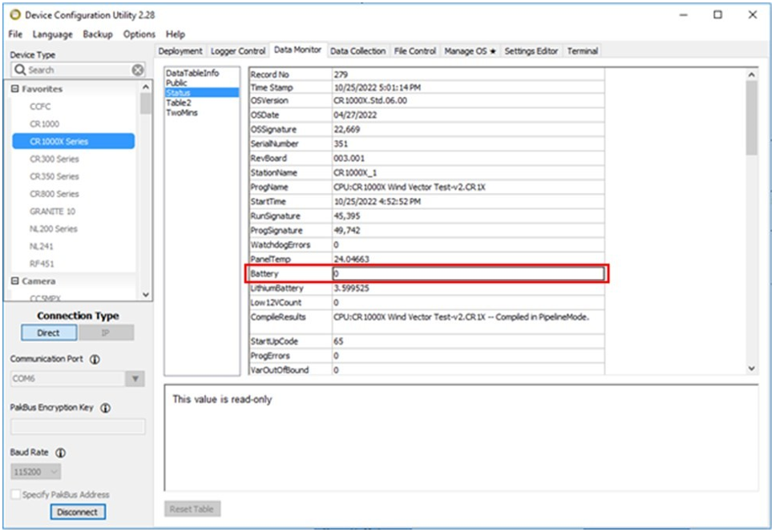Image resolution: width=775 pixels, height=532 pixels.
Task: Click the SerialNumber value 351
Action: coord(341,143)
